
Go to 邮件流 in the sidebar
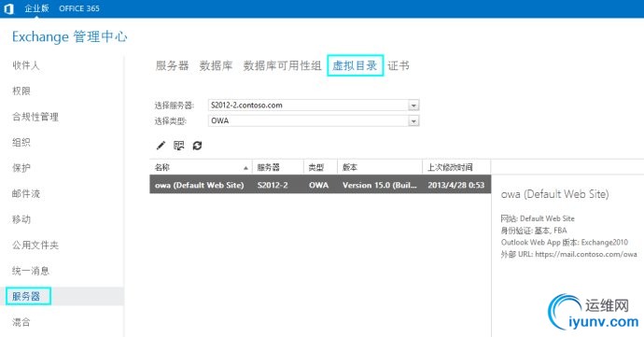tap(26, 193)
